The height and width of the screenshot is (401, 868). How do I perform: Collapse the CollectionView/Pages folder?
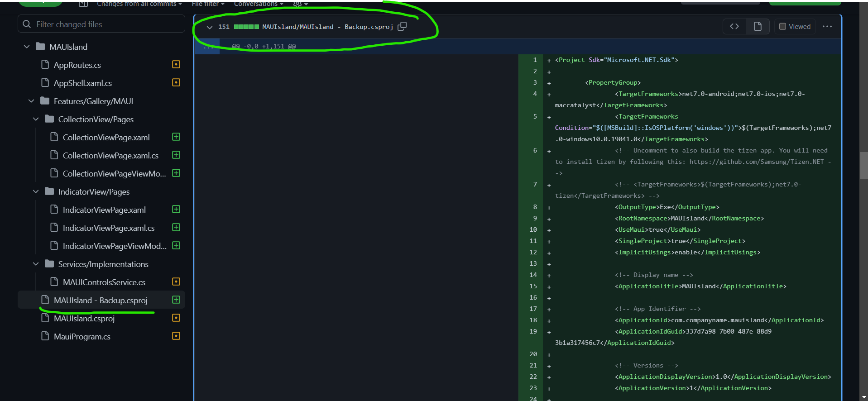point(36,119)
